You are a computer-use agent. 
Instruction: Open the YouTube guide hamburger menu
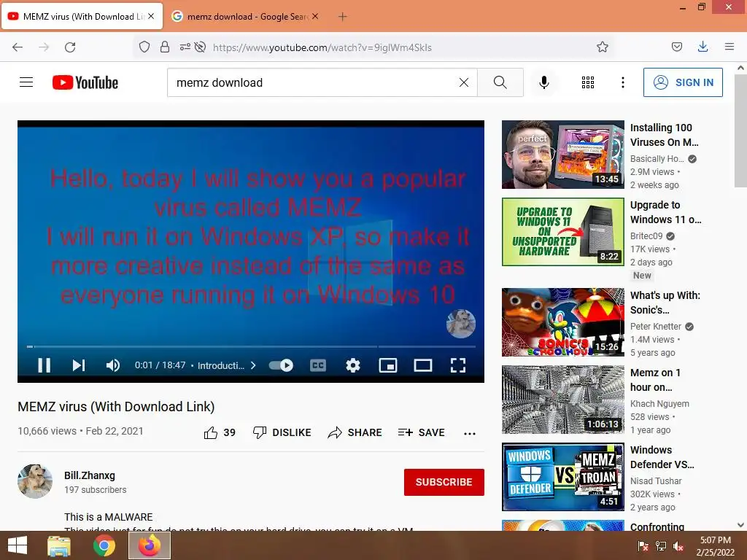point(26,82)
